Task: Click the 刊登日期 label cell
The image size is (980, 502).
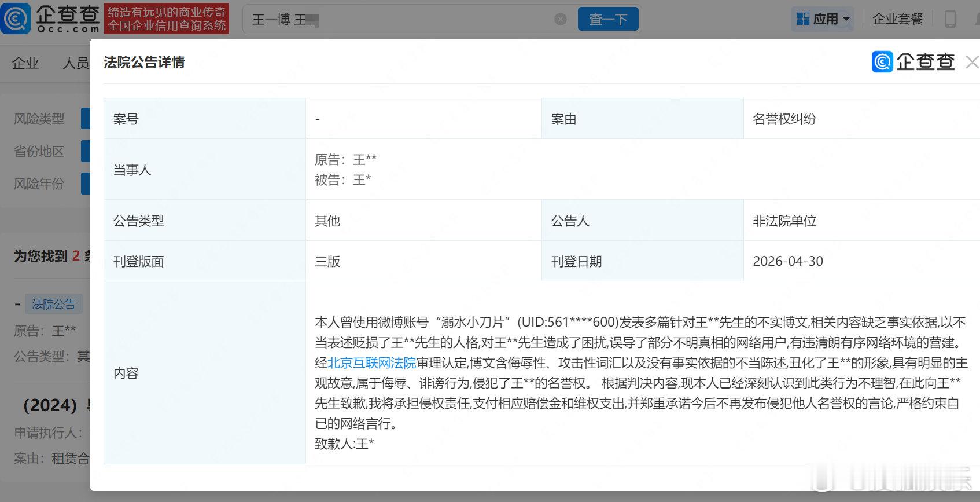Action: click(643, 261)
